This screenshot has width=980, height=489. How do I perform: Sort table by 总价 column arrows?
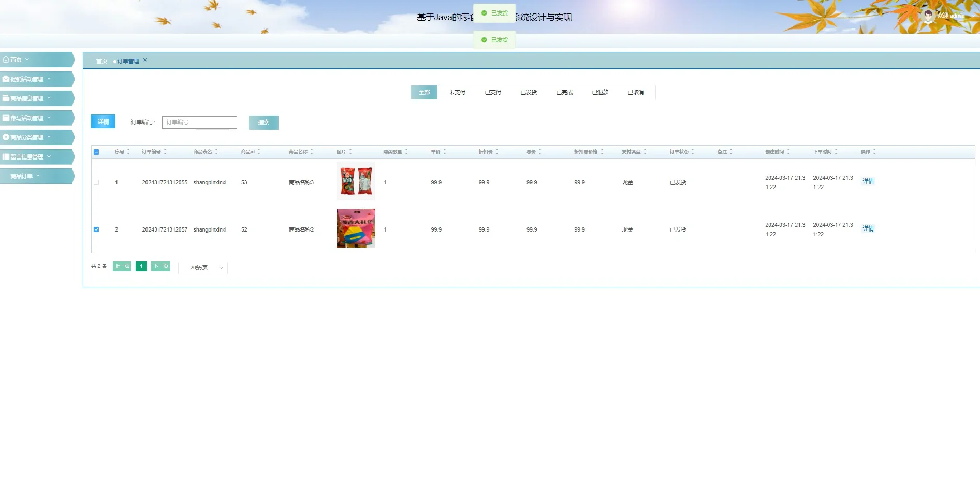point(540,152)
